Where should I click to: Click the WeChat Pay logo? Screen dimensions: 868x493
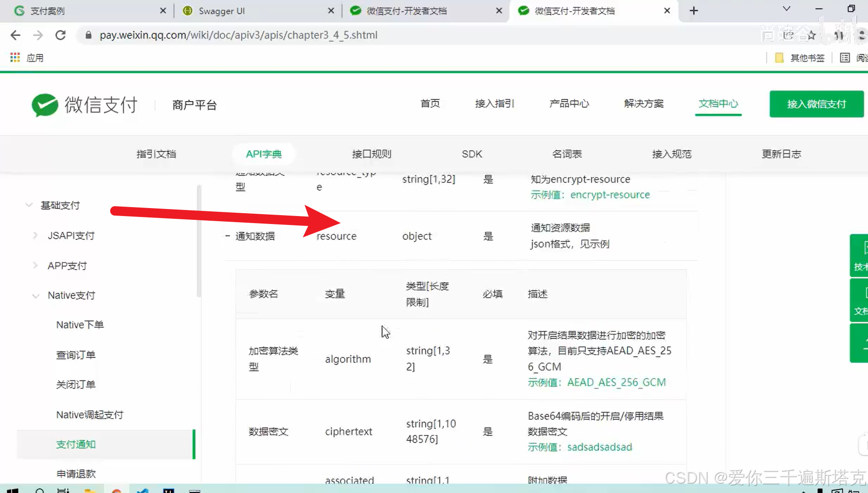point(84,105)
